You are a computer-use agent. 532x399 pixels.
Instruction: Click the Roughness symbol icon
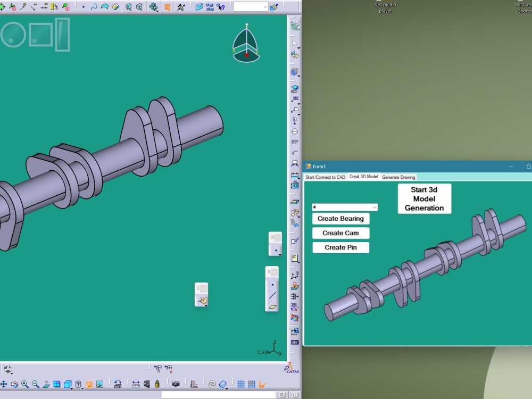click(295, 153)
